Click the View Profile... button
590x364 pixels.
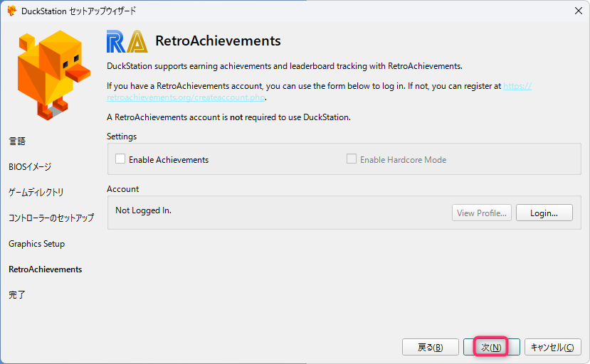click(482, 213)
